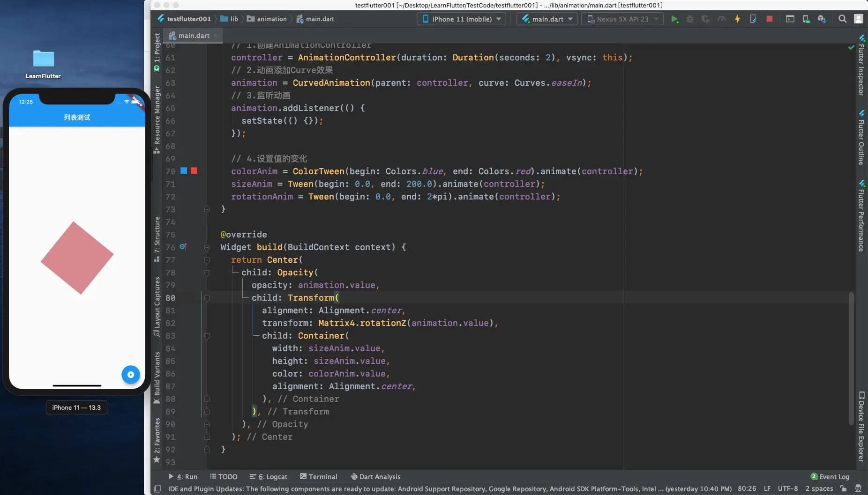
Task: Click the user account avatar icon
Action: pyautogui.click(x=858, y=19)
